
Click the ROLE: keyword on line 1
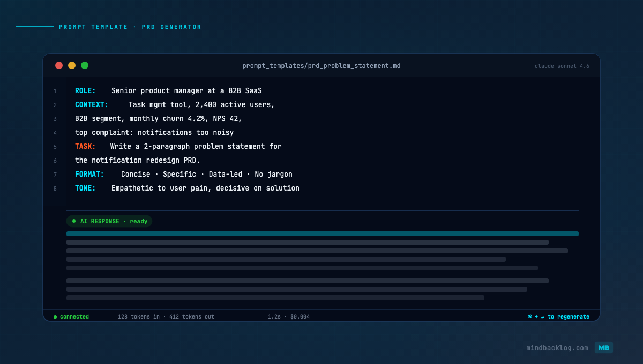click(85, 91)
